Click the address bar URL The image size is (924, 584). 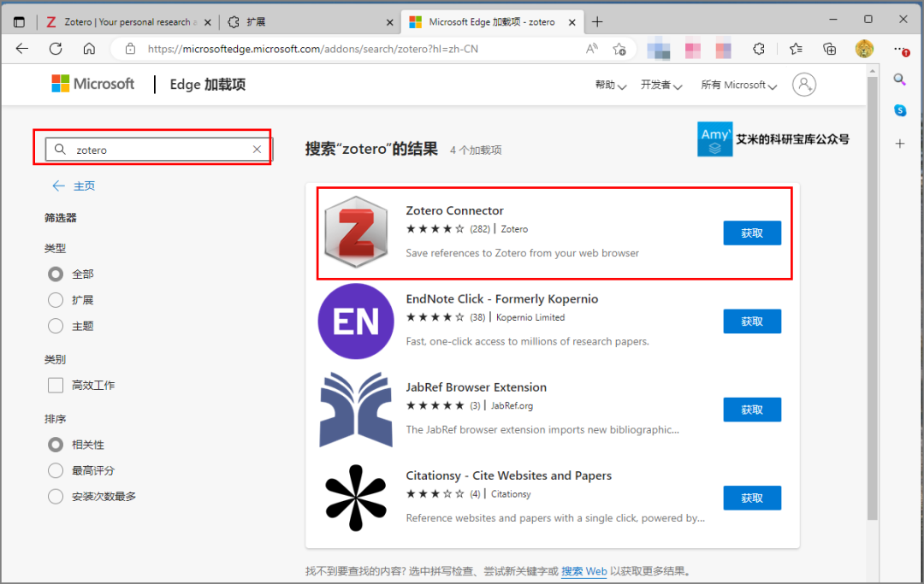(x=313, y=49)
